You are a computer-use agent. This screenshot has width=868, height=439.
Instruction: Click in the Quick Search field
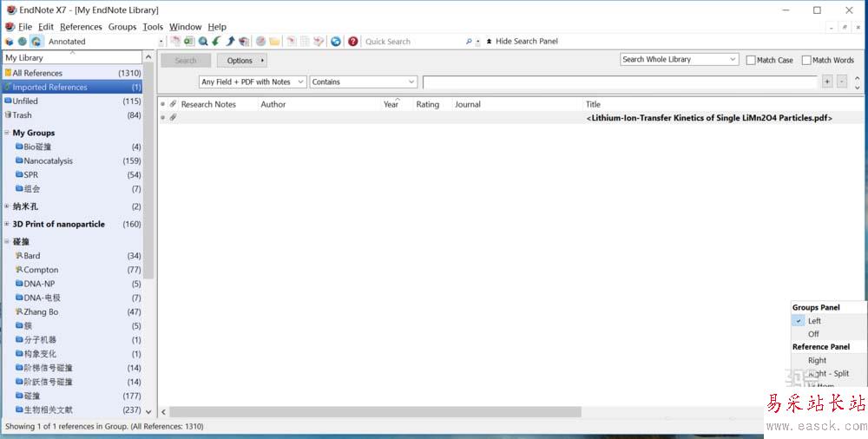point(412,42)
